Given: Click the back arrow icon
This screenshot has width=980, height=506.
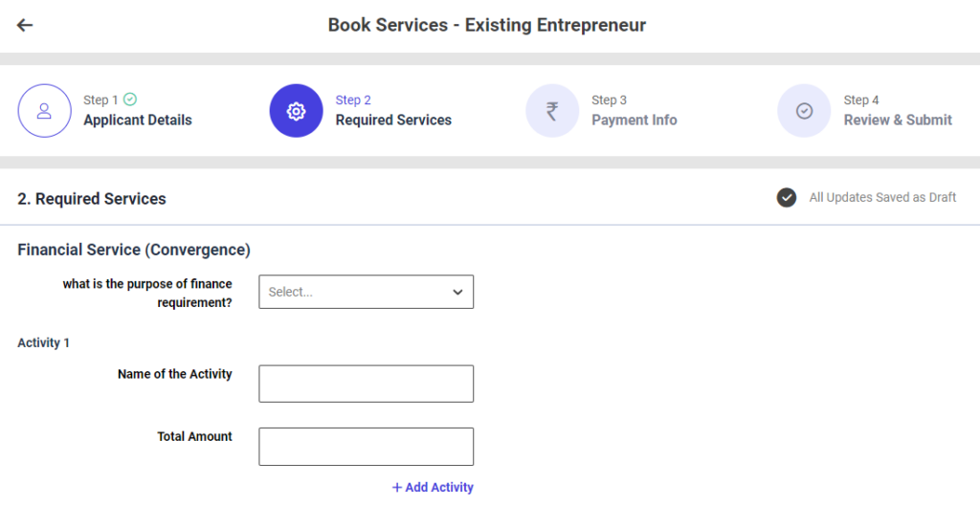Looking at the screenshot, I should tap(25, 25).
